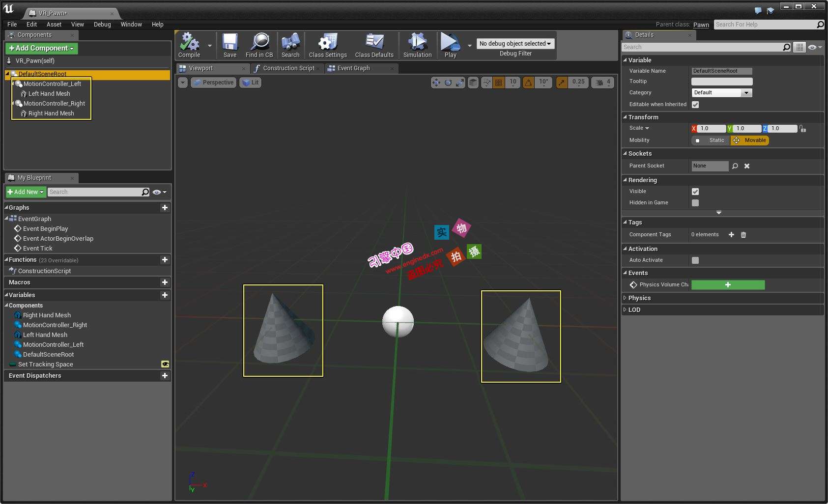Open the Asset menu
The height and width of the screenshot is (504, 828).
[54, 25]
